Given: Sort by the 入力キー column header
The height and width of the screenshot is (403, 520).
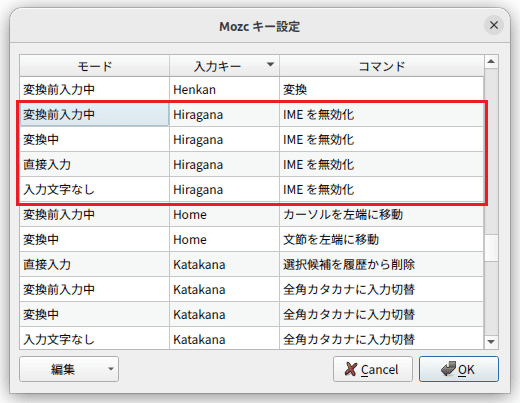Looking at the screenshot, I should tap(224, 66).
